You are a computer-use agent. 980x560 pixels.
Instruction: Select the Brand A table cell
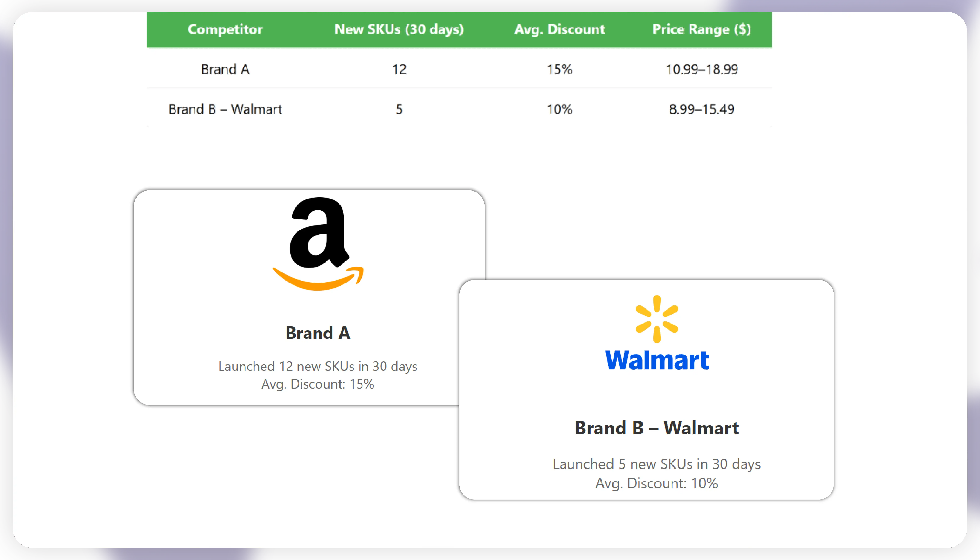[x=225, y=69]
